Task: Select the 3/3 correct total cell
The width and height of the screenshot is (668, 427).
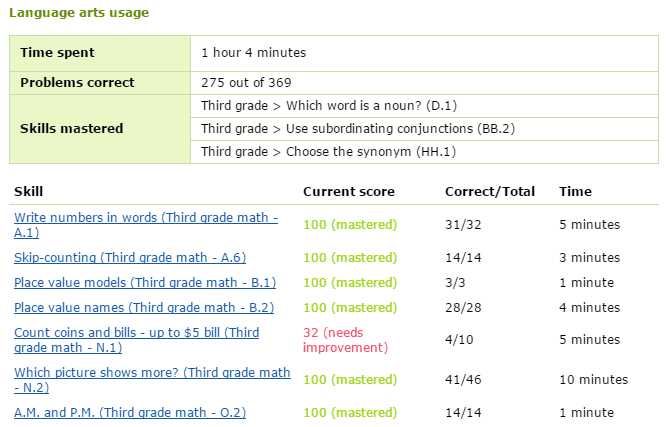Action: point(455,283)
